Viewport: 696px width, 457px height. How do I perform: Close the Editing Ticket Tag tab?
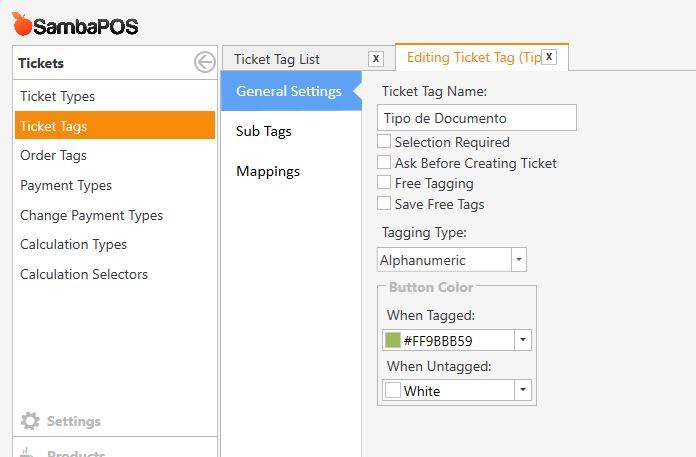549,57
